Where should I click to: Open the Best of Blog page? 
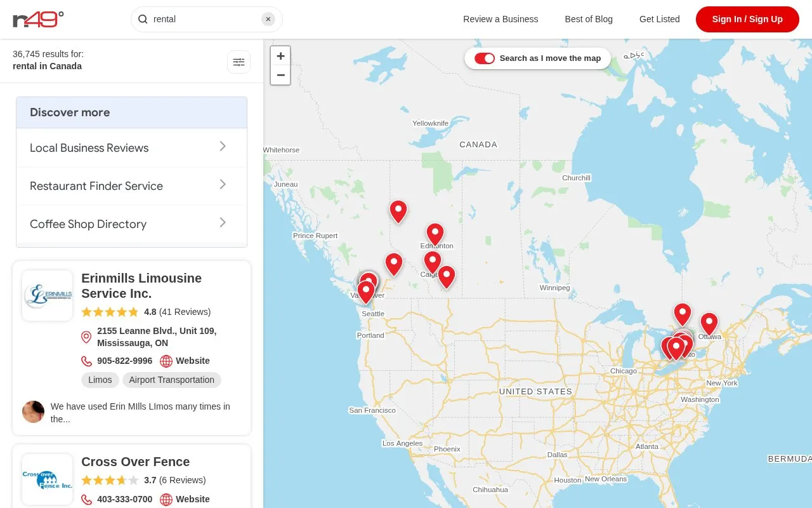click(x=589, y=19)
